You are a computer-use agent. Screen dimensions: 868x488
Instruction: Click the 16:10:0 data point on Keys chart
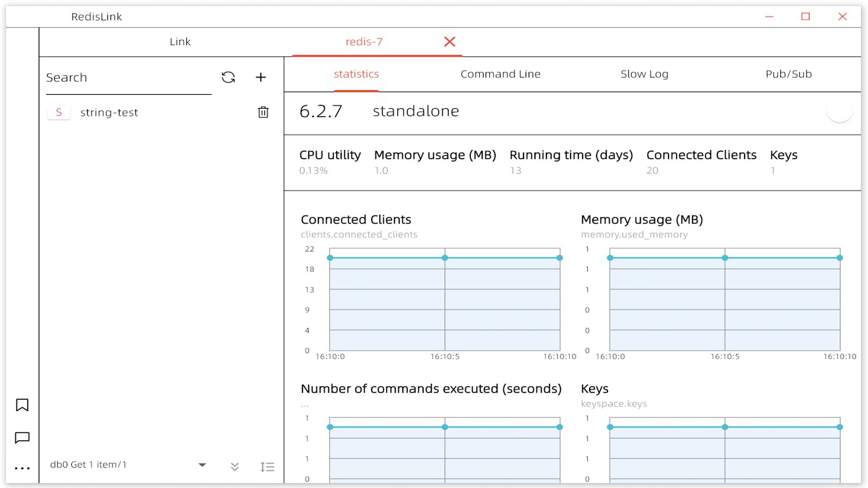point(610,427)
